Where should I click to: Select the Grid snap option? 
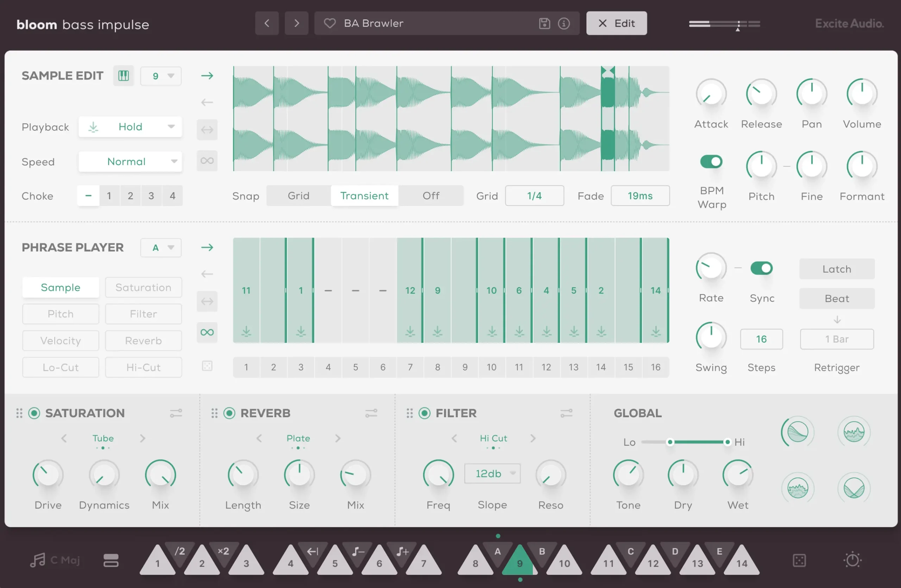pyautogui.click(x=298, y=196)
